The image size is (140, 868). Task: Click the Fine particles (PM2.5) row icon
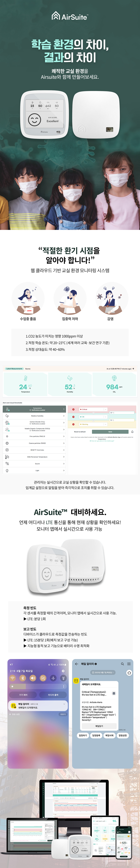(7, 436)
